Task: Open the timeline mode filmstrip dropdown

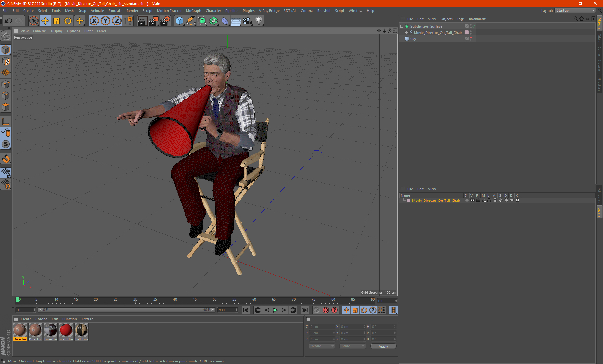Action: [393, 310]
